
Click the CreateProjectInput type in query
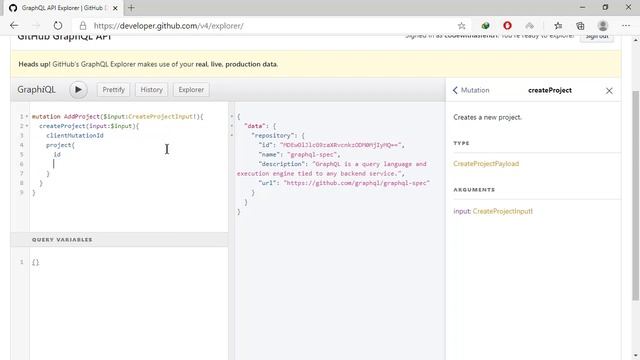pos(162,116)
